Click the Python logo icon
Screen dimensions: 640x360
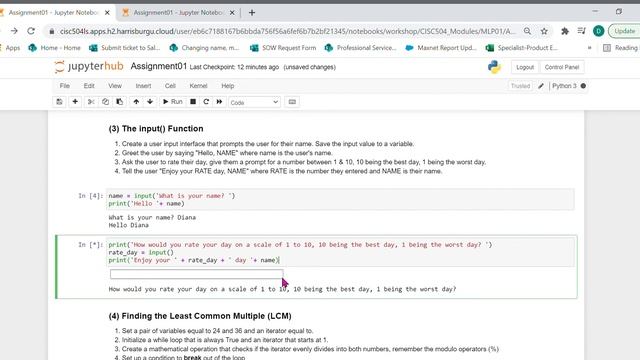pyautogui.click(x=494, y=67)
